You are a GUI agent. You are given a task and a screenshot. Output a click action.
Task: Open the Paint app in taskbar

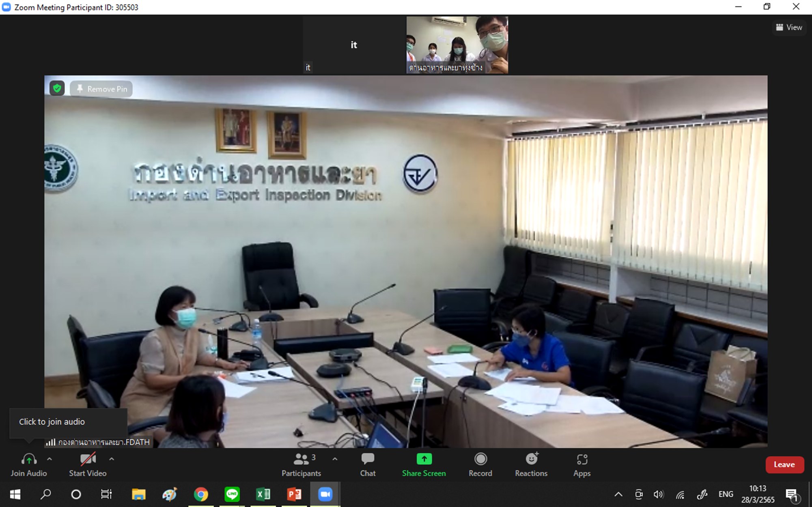coord(170,494)
